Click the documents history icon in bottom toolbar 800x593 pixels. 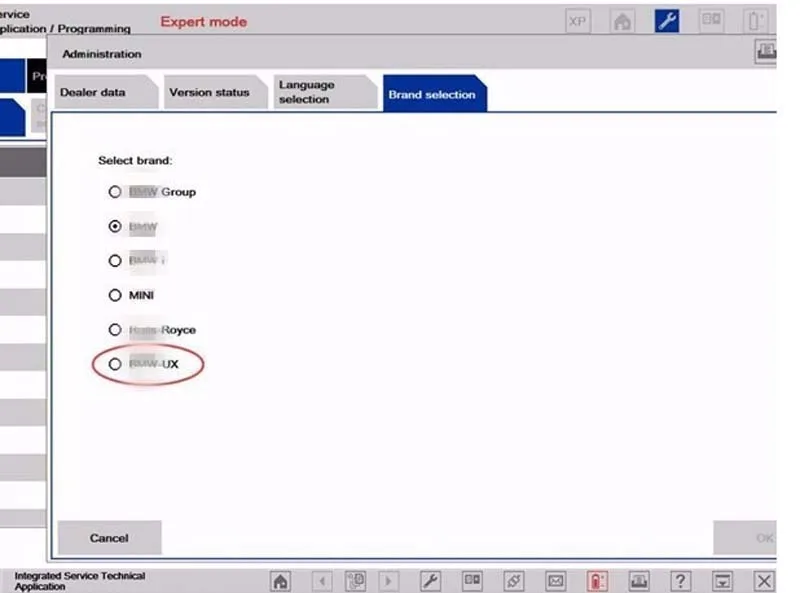click(355, 581)
